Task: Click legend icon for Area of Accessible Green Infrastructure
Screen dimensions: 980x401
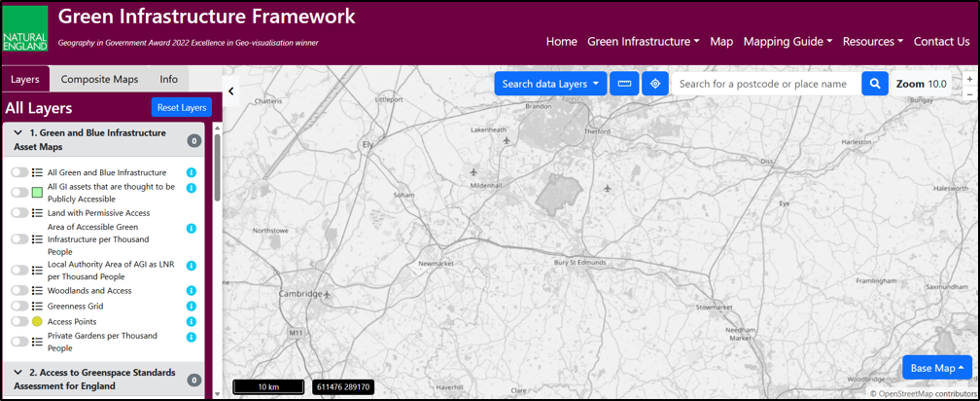Action: [38, 239]
